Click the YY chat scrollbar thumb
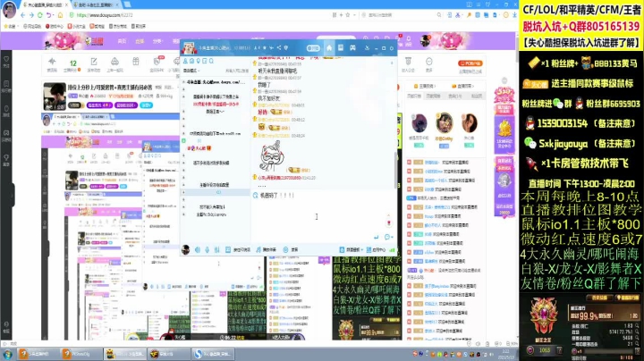This screenshot has height=361, width=644. (395, 171)
